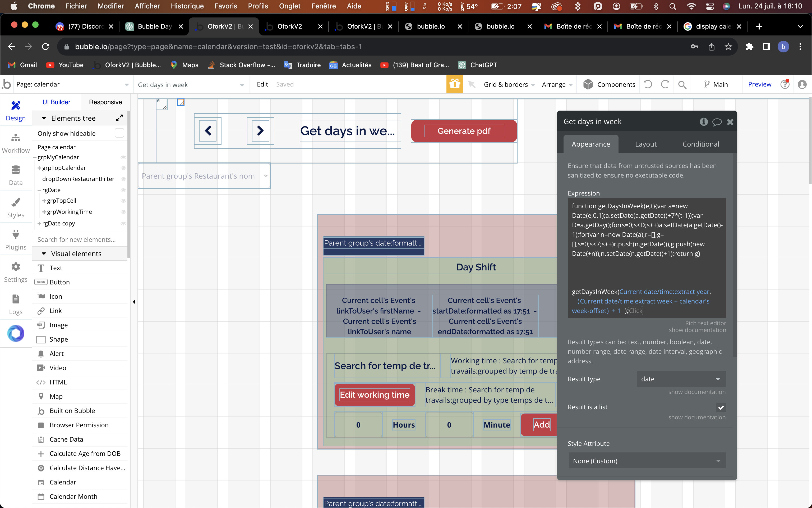The height and width of the screenshot is (508, 812).
Task: Toggle visibility of grpMyCalendar
Action: [123, 157]
